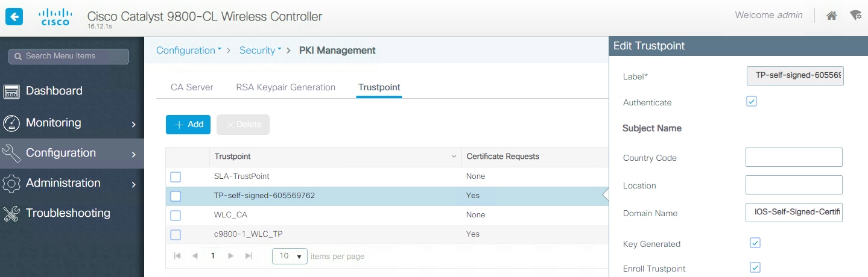
Task: Select the c9800-1_WLC_TP row checkbox
Action: 176,235
